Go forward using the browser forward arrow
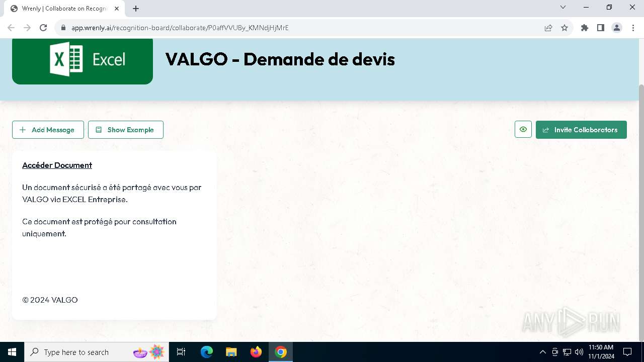 pos(27,28)
